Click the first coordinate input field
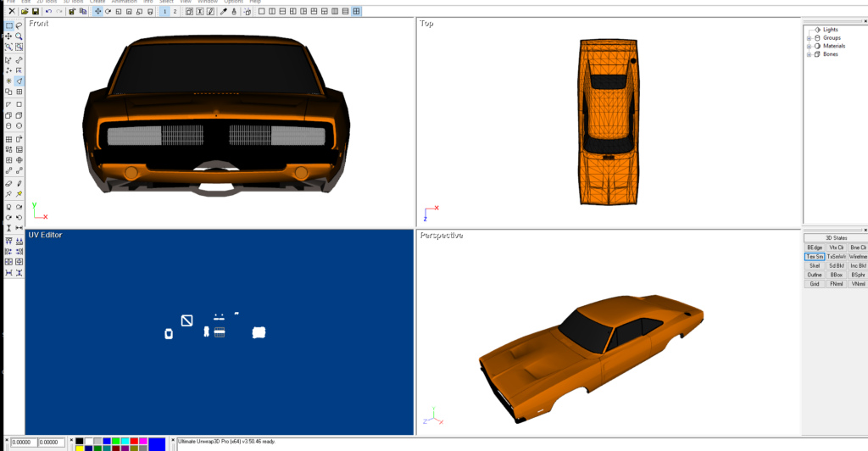The image size is (868, 451). [22, 443]
